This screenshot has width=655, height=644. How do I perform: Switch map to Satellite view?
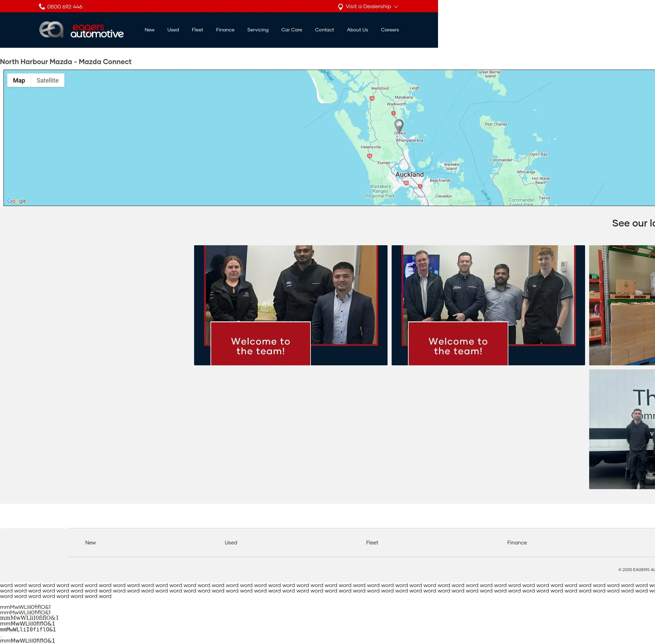click(47, 80)
